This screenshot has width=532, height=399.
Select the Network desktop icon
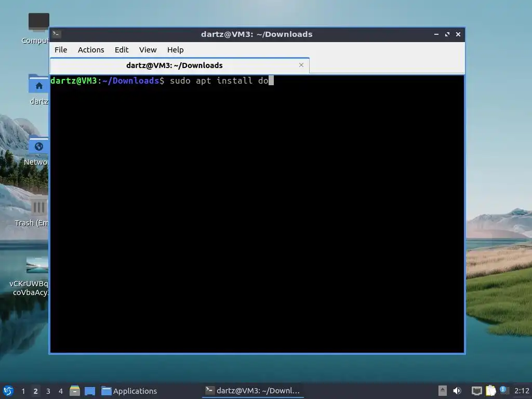tap(37, 151)
